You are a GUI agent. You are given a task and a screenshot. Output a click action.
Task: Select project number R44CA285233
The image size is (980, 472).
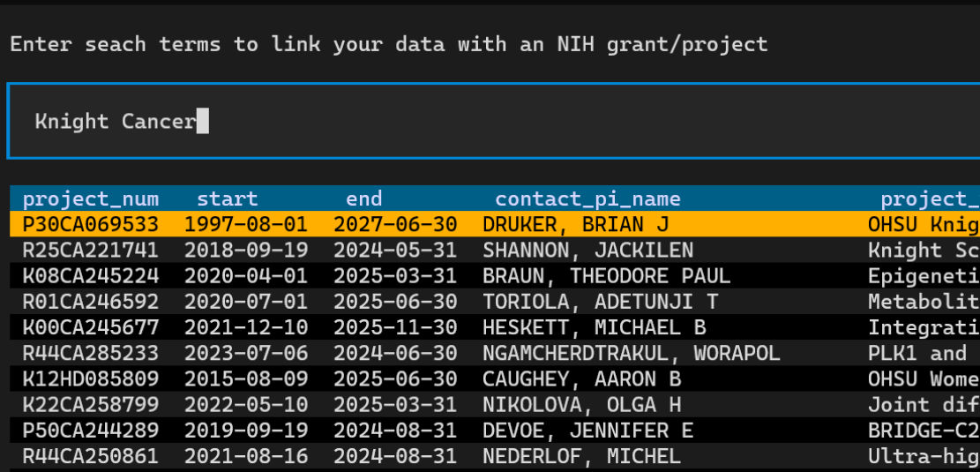point(91,354)
